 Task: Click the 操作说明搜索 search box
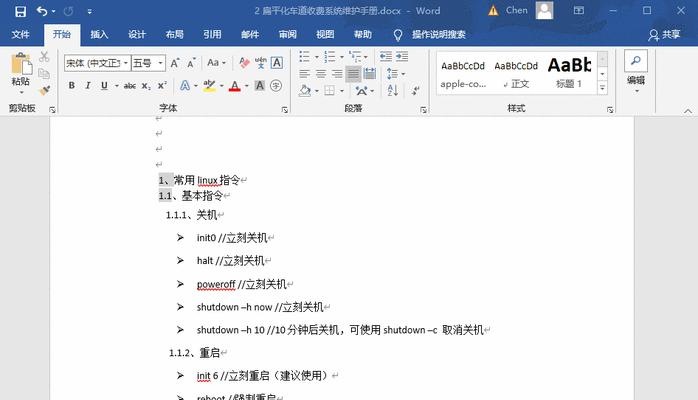pos(438,34)
